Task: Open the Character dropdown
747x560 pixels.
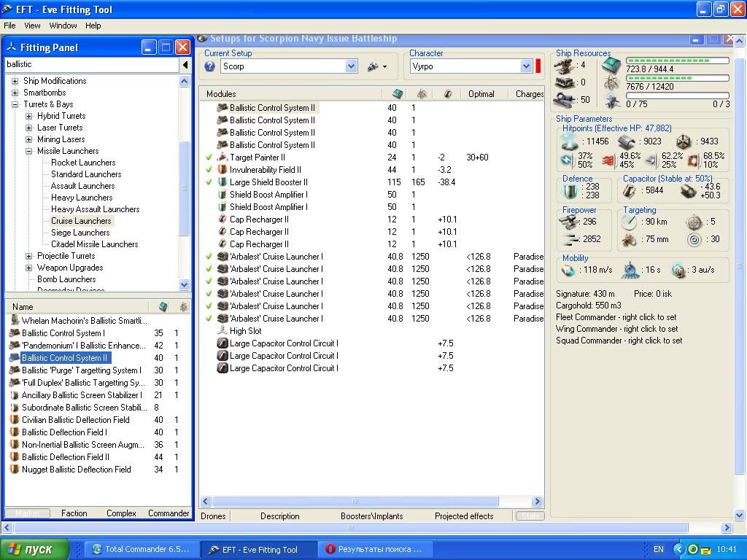Action: [526, 66]
